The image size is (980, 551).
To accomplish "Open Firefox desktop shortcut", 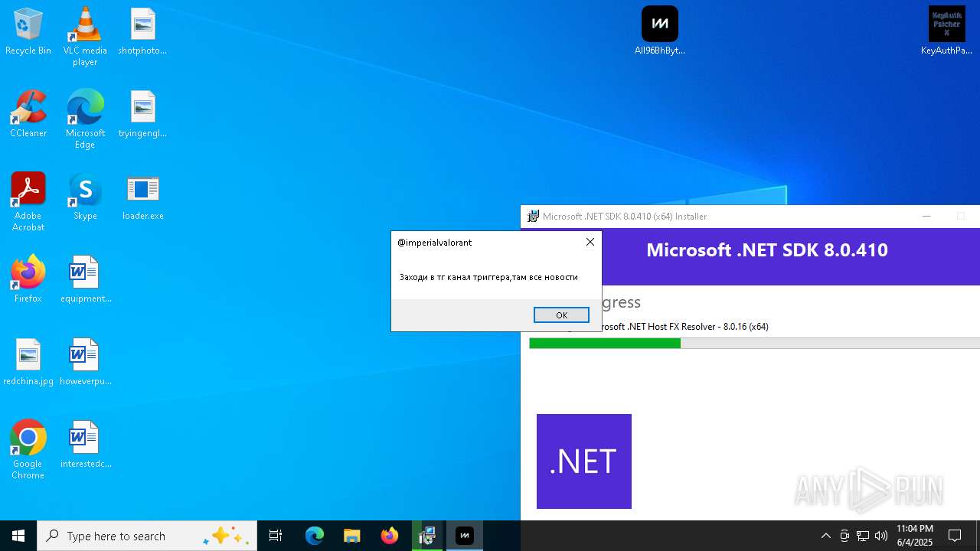I will pos(28,279).
